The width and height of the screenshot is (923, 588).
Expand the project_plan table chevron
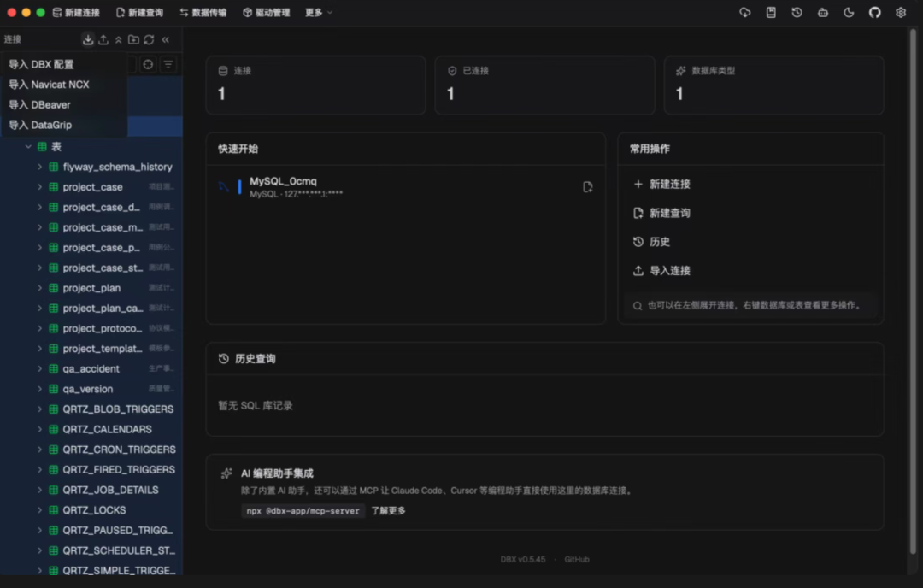click(x=39, y=288)
